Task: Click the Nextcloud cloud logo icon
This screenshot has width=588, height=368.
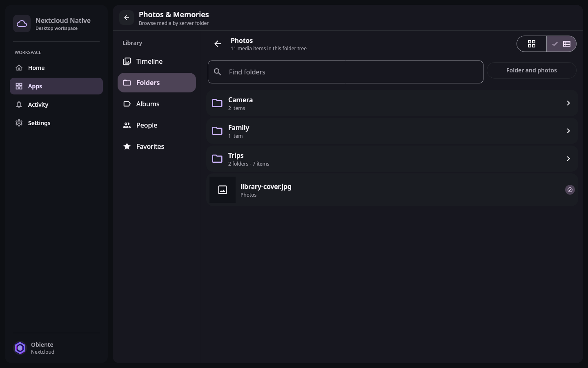Action: click(22, 24)
